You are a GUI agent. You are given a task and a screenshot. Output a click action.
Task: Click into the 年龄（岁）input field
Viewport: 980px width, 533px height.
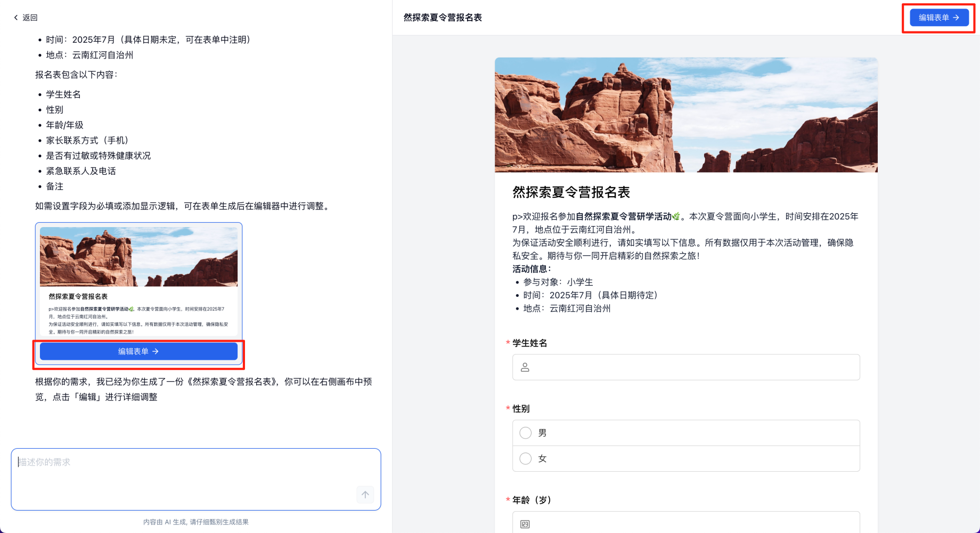pos(692,523)
